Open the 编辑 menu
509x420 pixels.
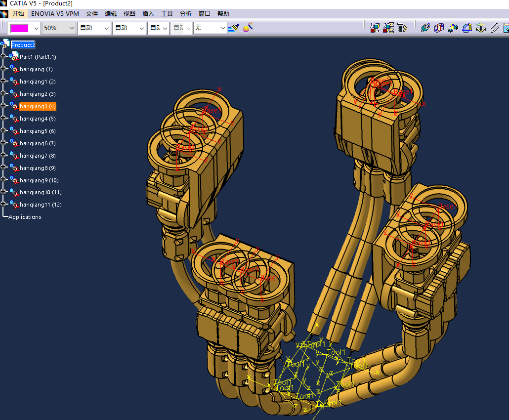[x=110, y=14]
